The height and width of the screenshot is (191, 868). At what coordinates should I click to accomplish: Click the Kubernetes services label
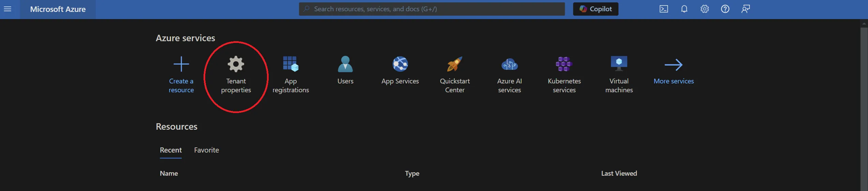coord(564,85)
